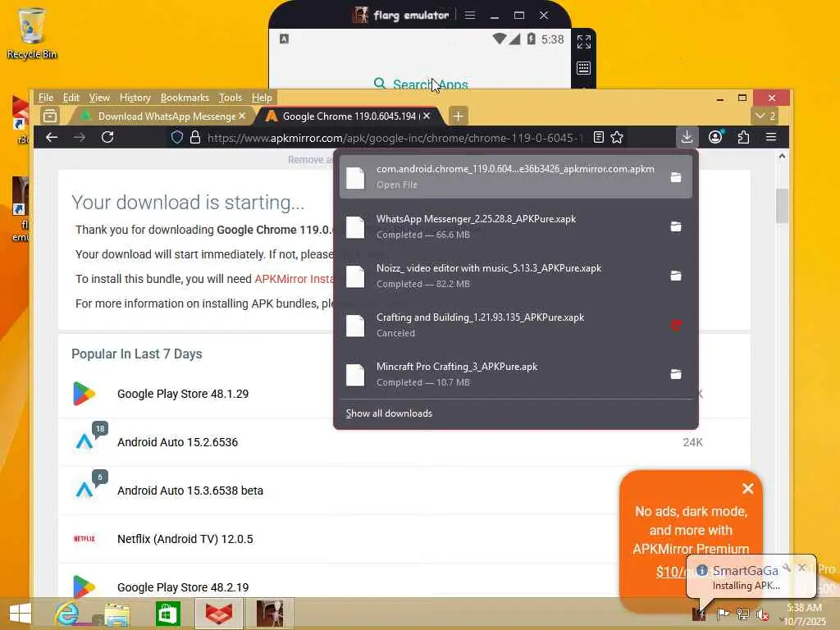Bookmark this page with the star
Viewport: 840px width, 630px height.
[x=617, y=138]
